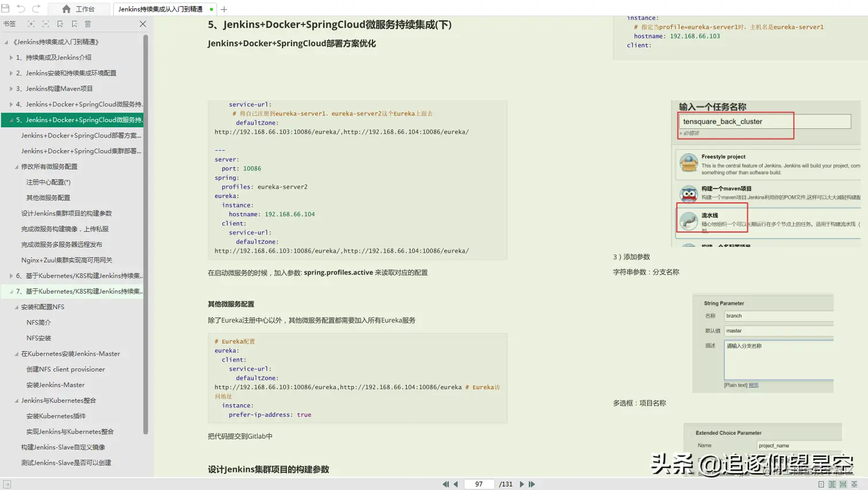Image resolution: width=868 pixels, height=490 pixels.
Task: Select bookmark Jenkins+Docker+SpringCloud部署方案...
Action: [81, 136]
